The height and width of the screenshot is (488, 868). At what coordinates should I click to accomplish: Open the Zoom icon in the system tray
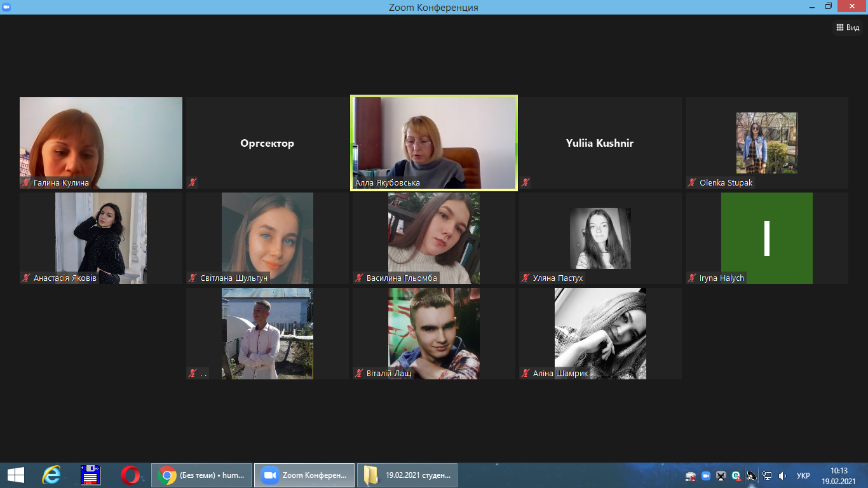(x=706, y=476)
